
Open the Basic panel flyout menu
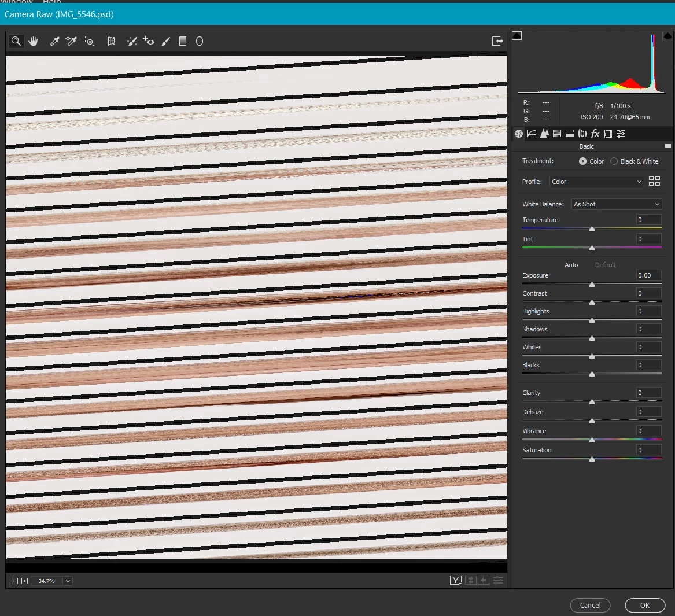[667, 146]
